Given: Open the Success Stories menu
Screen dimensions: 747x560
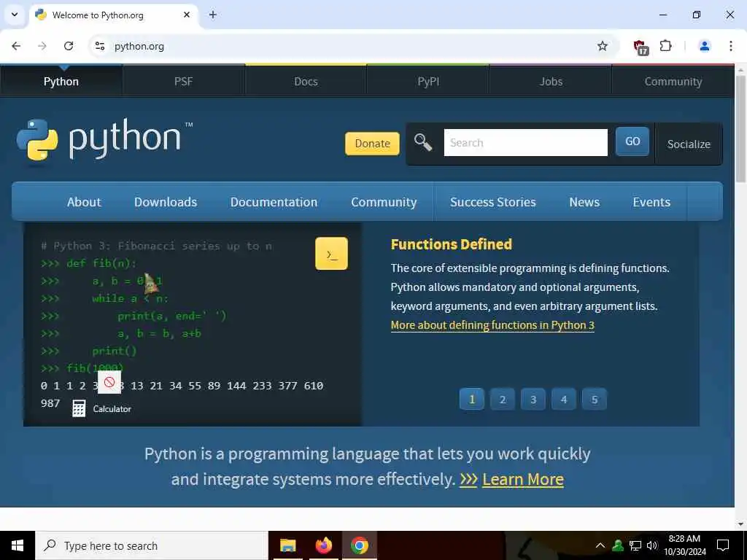Looking at the screenshot, I should (x=493, y=202).
